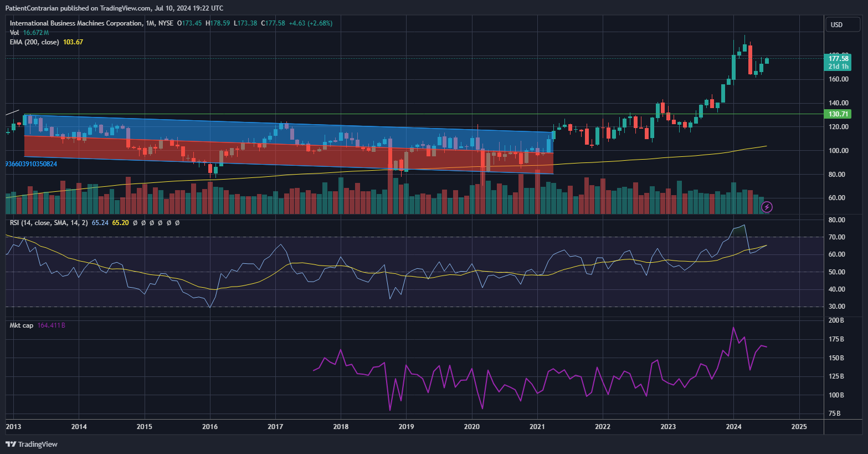Viewport: 868px width, 454px height.
Task: Click the close value C177.58
Action: click(273, 23)
